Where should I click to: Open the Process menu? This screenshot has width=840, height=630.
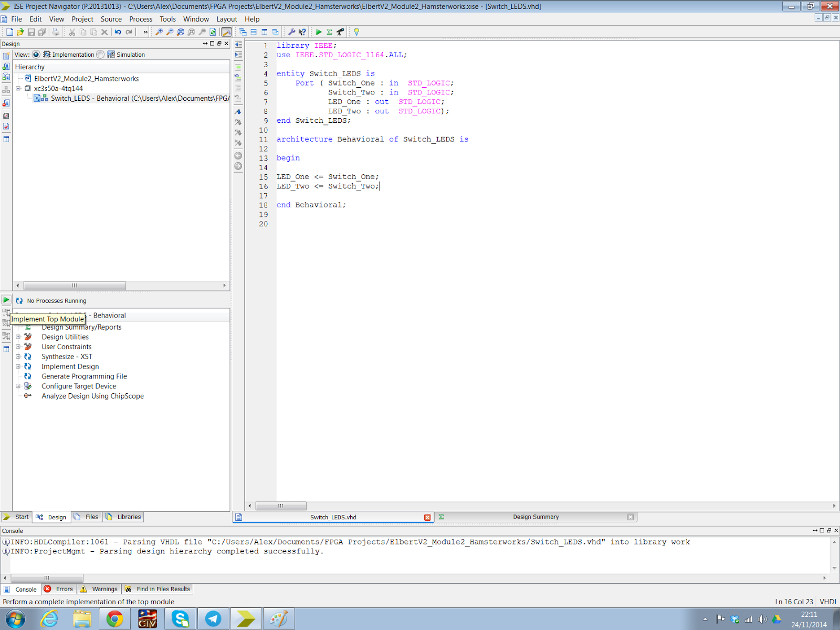click(141, 19)
